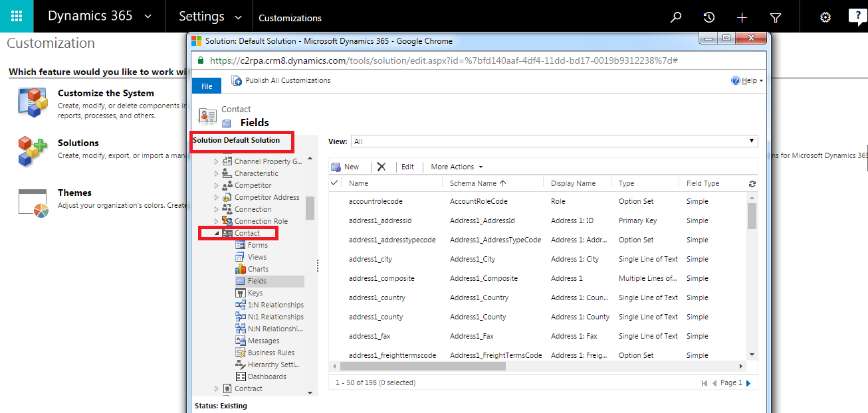
Task: Select Competitor Address in tree
Action: point(267,197)
